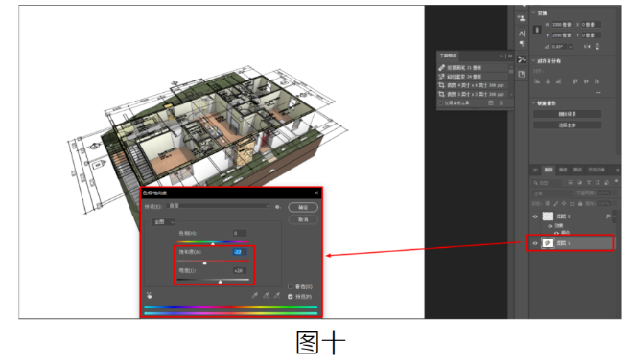Toggle the width-height link in Transform
The height and width of the screenshot is (364, 631).
coord(537,30)
